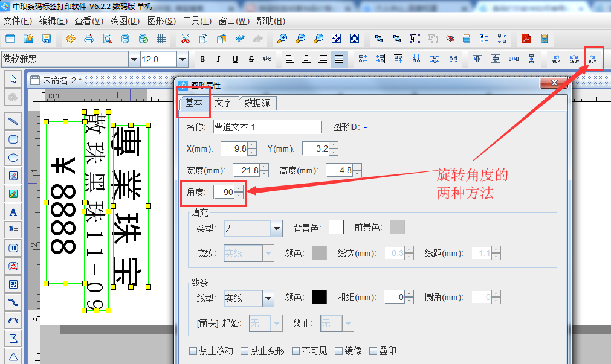Open the 绘图(D) menu
611x364 pixels.
point(125,21)
